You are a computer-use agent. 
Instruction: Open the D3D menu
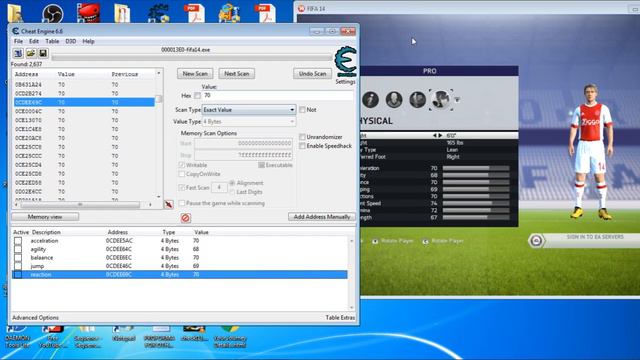[x=71, y=41]
